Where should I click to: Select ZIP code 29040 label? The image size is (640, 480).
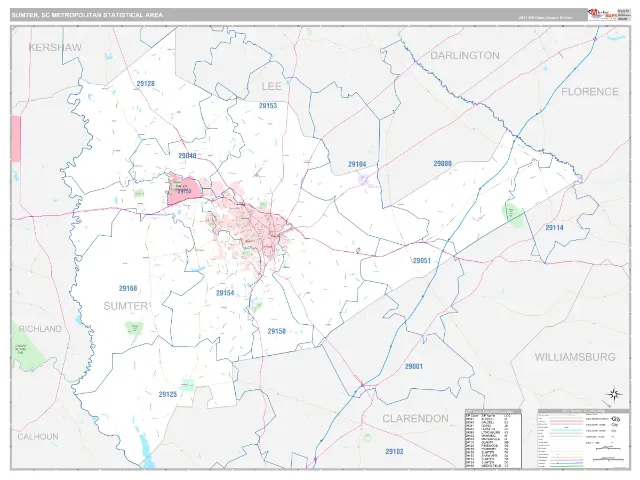coord(187,156)
